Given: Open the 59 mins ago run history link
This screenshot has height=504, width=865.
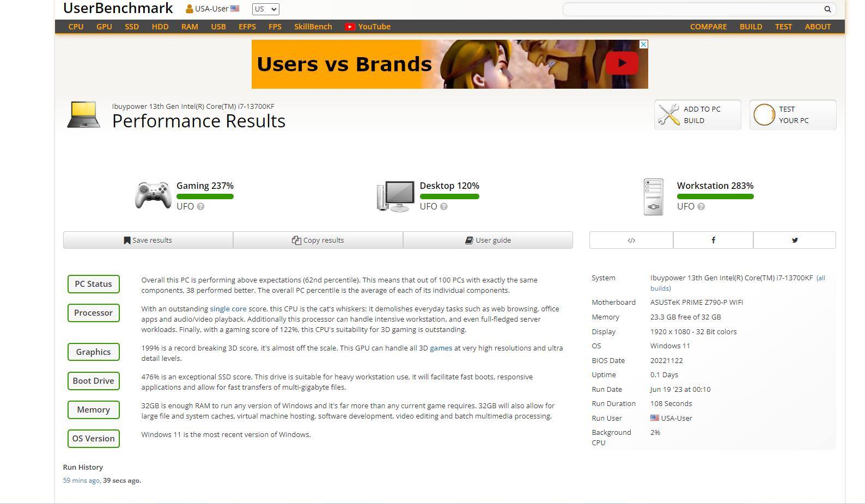Looking at the screenshot, I should point(81,481).
